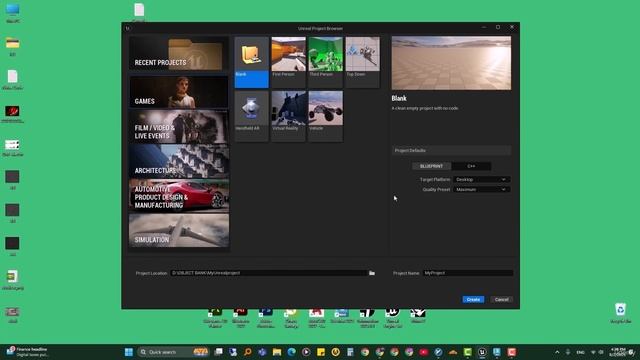Open Automotive Product Design & Manufacturing category

coord(179,196)
